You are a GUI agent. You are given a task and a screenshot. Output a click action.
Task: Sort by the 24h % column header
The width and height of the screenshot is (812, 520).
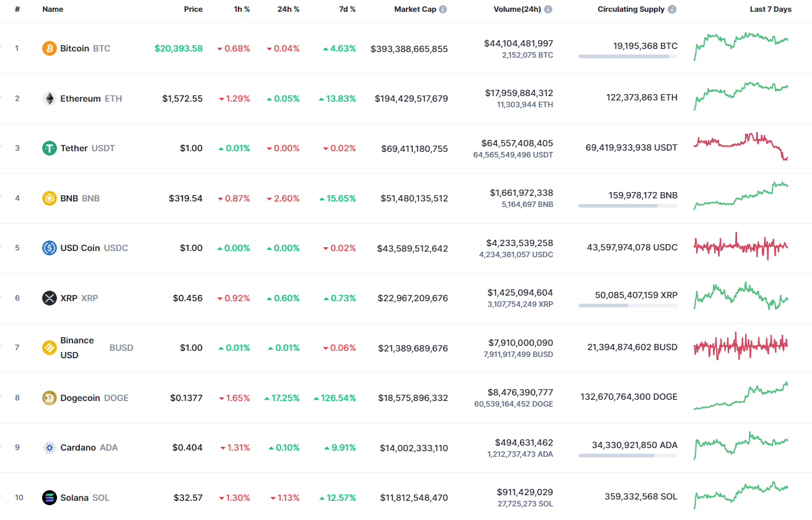[x=288, y=9]
